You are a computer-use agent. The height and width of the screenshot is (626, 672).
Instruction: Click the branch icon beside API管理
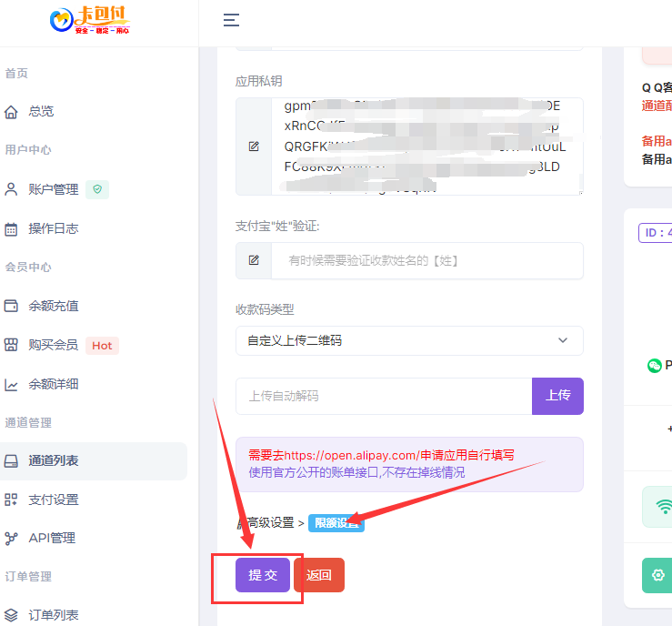click(11, 538)
